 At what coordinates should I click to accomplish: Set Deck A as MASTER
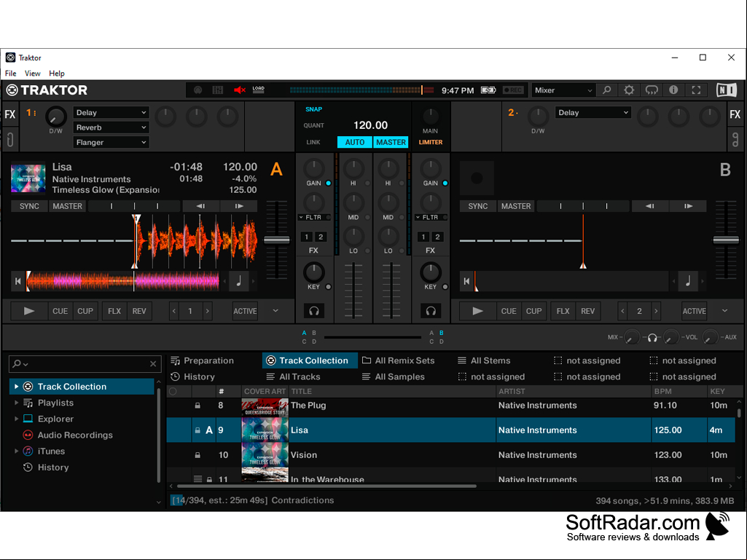pos(67,206)
